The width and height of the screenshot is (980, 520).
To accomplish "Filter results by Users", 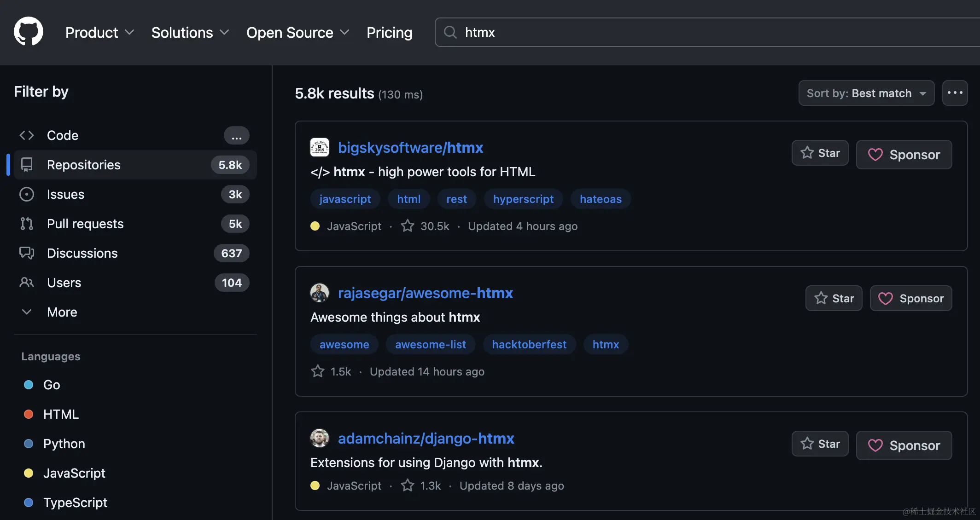I will pos(135,283).
